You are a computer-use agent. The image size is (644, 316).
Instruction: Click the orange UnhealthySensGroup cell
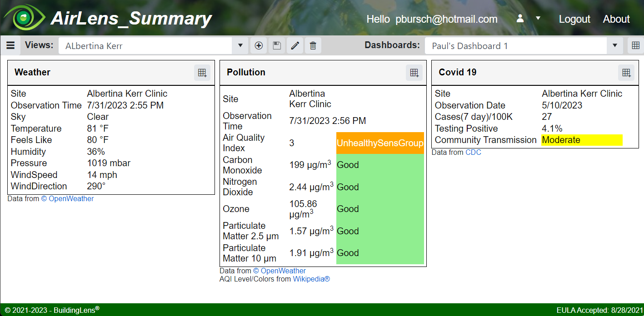[x=380, y=143]
